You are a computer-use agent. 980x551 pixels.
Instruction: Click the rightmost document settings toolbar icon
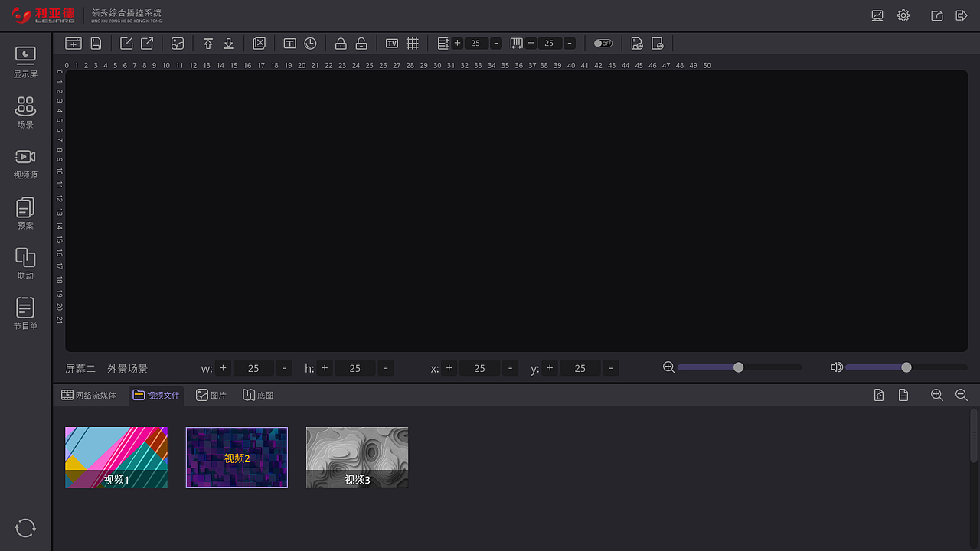tap(657, 44)
